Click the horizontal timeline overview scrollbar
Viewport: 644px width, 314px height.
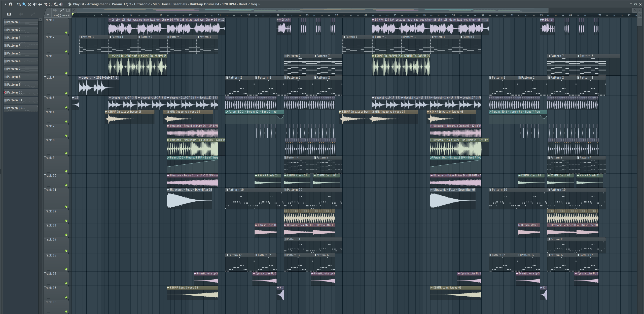click(312, 10)
